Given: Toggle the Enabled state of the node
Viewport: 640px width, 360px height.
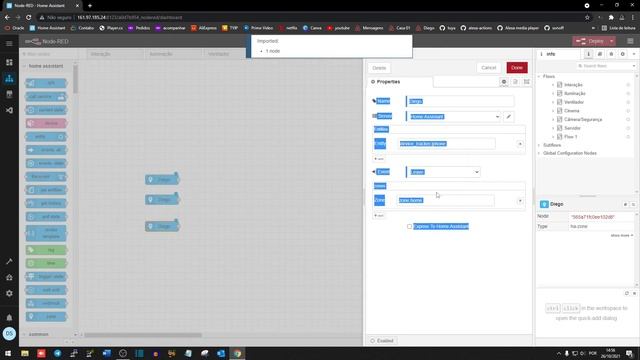Looking at the screenshot, I should (382, 340).
